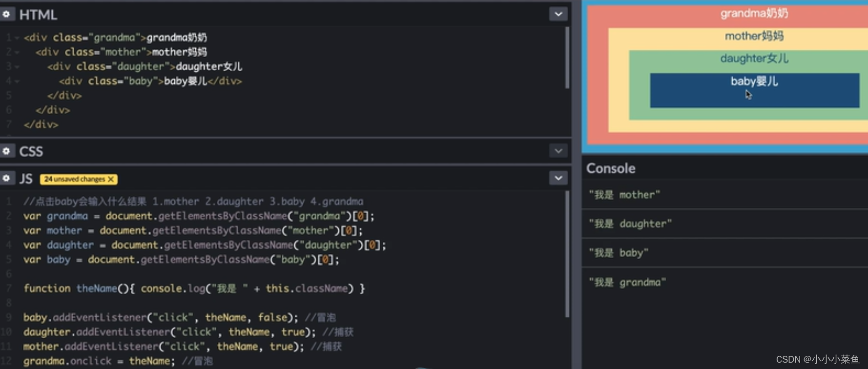The height and width of the screenshot is (369, 868).
Task: Place cursor on var grandma declaration line
Action: click(x=199, y=216)
